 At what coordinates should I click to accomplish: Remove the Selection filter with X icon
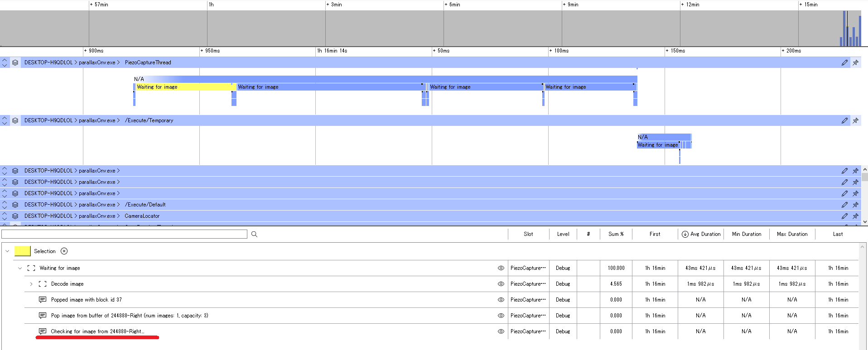pos(64,251)
